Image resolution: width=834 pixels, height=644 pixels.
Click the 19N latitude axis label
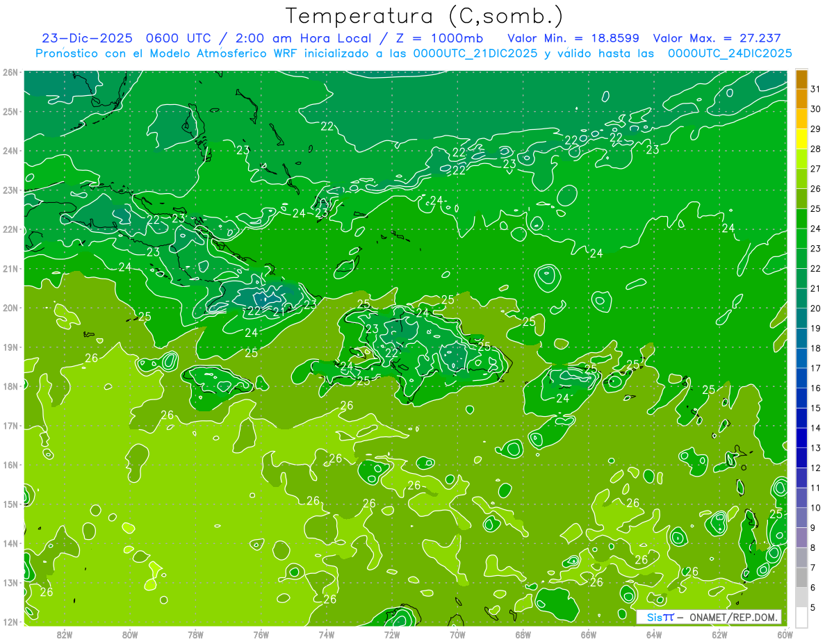pyautogui.click(x=10, y=347)
